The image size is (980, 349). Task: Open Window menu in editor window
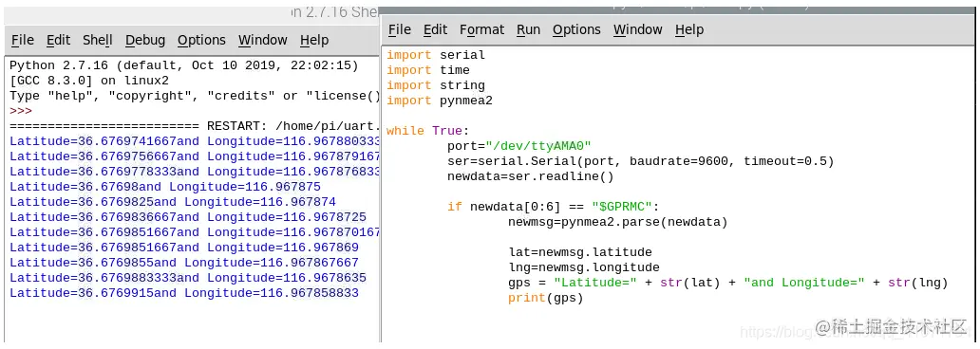pyautogui.click(x=637, y=30)
